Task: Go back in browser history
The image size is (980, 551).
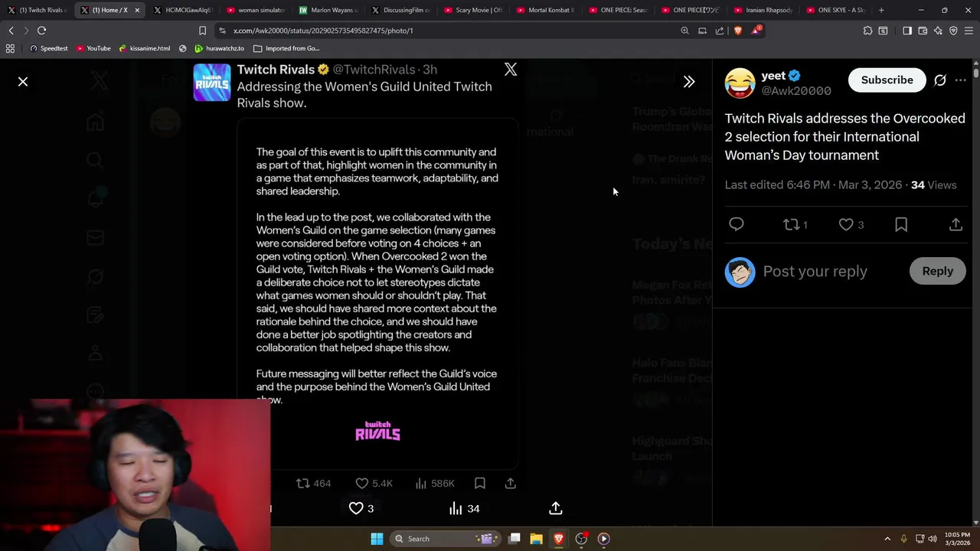Action: [x=11, y=31]
